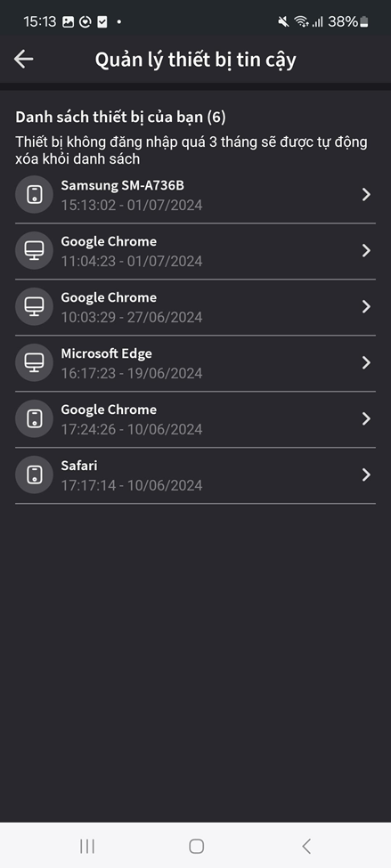Tap the phone icon beside Samsung SM-A736B
The height and width of the screenshot is (868, 391).
[35, 195]
